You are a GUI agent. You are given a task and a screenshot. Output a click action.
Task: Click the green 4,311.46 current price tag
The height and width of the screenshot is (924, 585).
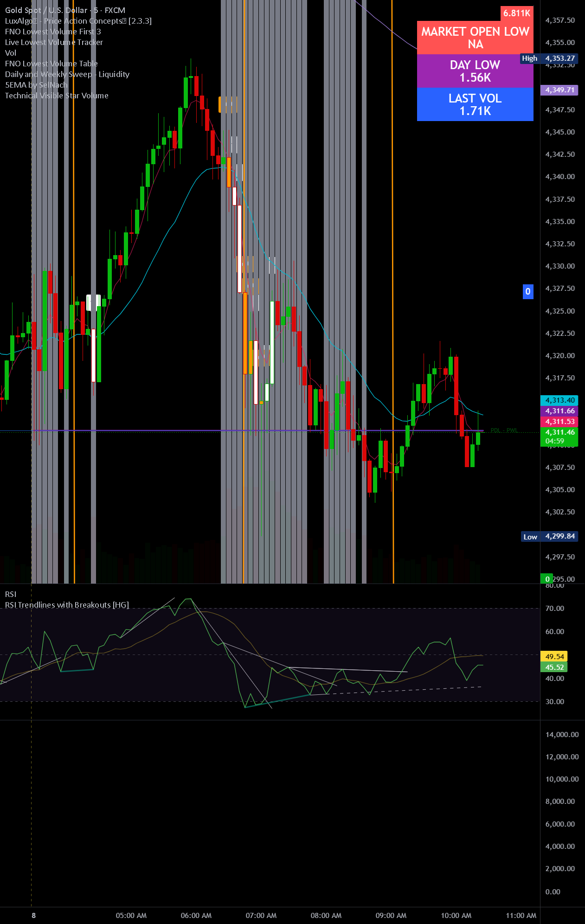[559, 432]
